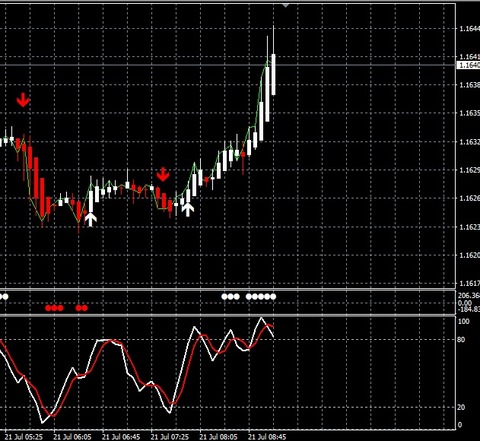The image size is (480, 441).
Task: Click the 1.1632 price scale label
Action: pos(470,142)
